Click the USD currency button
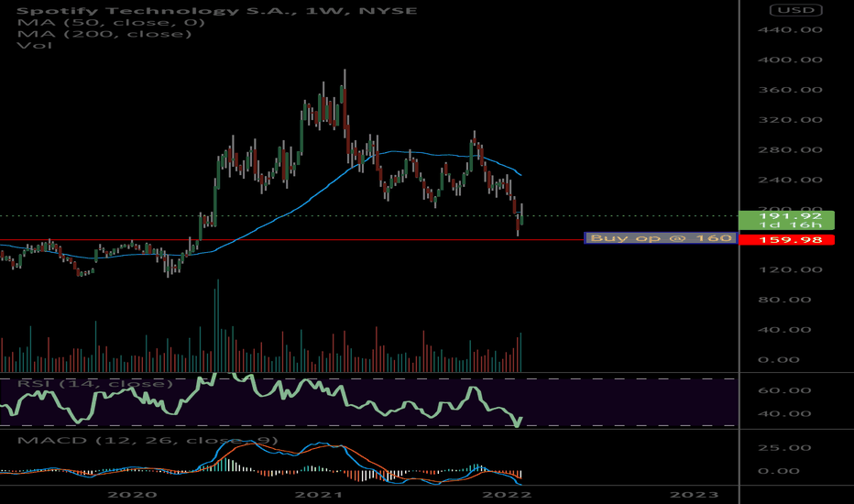This screenshot has width=854, height=504. tap(795, 10)
